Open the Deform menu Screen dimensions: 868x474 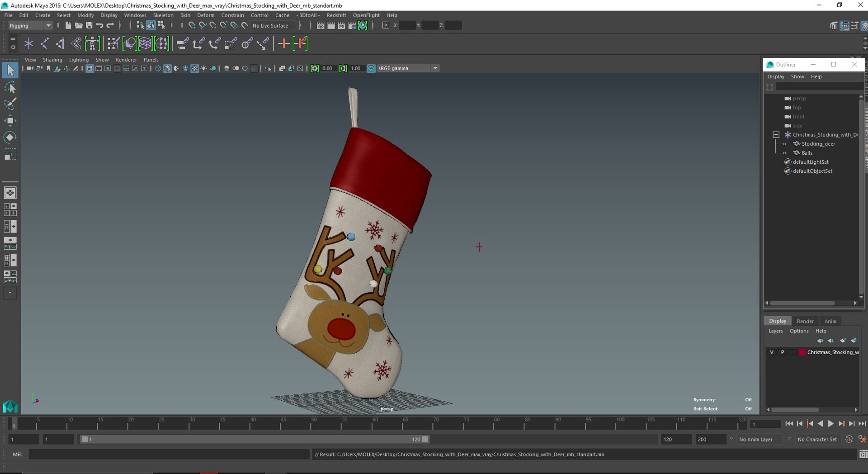[x=206, y=15]
